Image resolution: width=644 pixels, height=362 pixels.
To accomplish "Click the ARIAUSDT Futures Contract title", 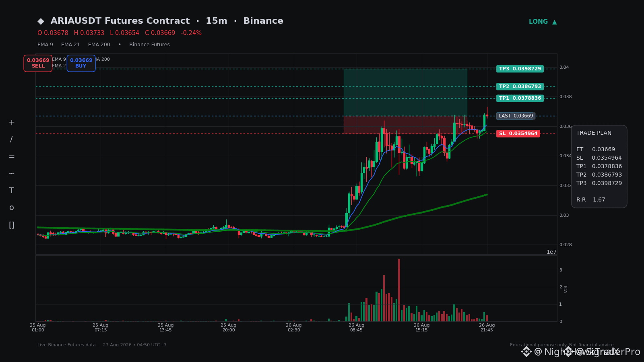I will 120,21.
